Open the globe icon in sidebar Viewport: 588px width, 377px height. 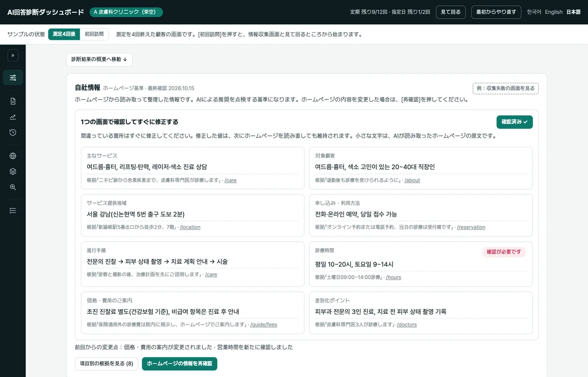13,156
